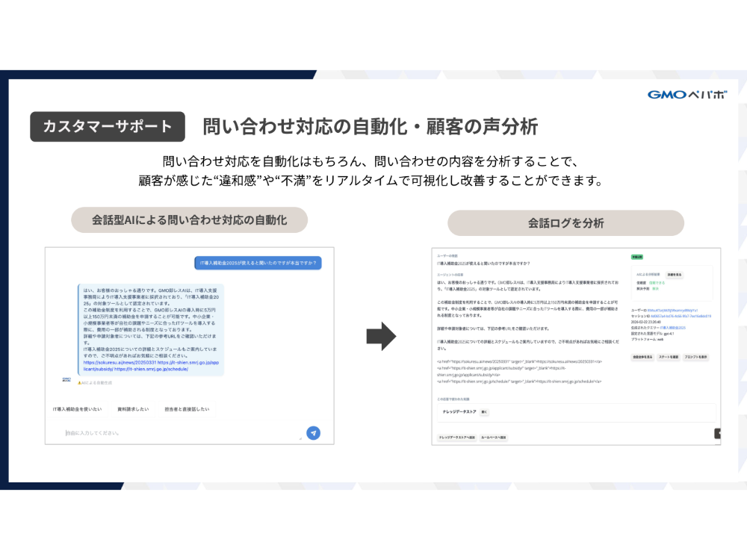The image size is (747, 560).
Task: Open the it-shien.smrj.go.jp/schedule link in chat
Action: tap(151, 369)
